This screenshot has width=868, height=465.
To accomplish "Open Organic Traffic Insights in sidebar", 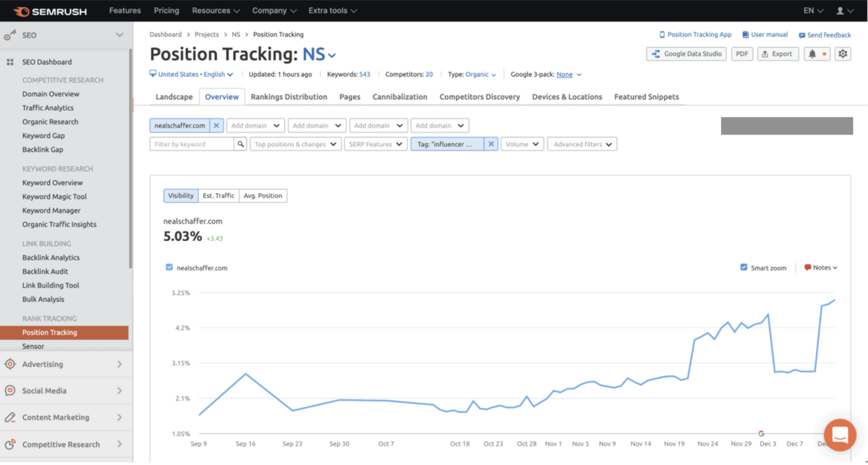I will coord(59,225).
